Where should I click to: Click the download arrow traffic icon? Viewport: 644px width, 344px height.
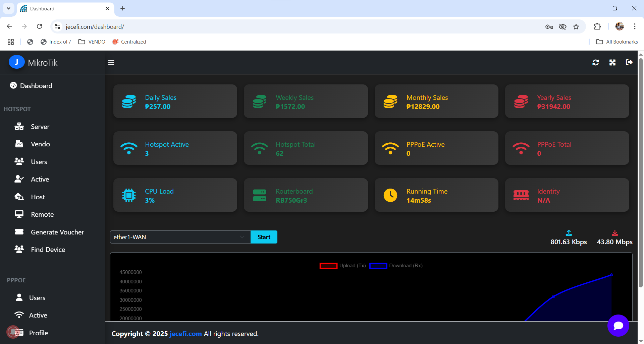pyautogui.click(x=615, y=233)
